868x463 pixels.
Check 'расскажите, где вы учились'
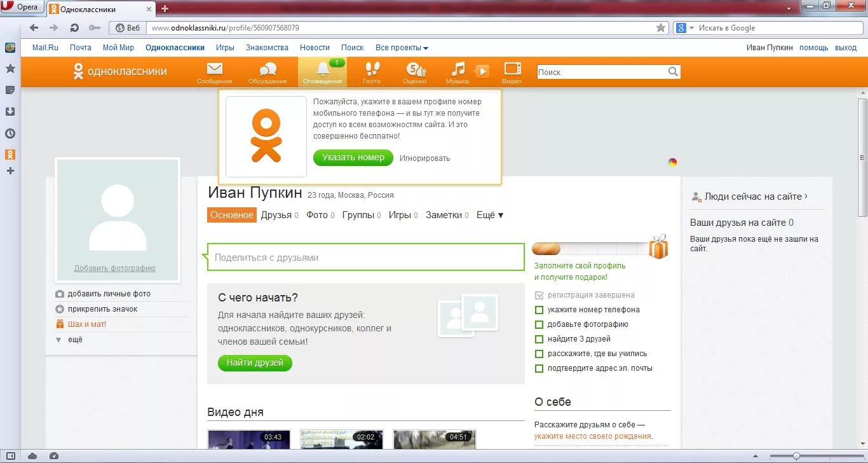[x=539, y=354]
